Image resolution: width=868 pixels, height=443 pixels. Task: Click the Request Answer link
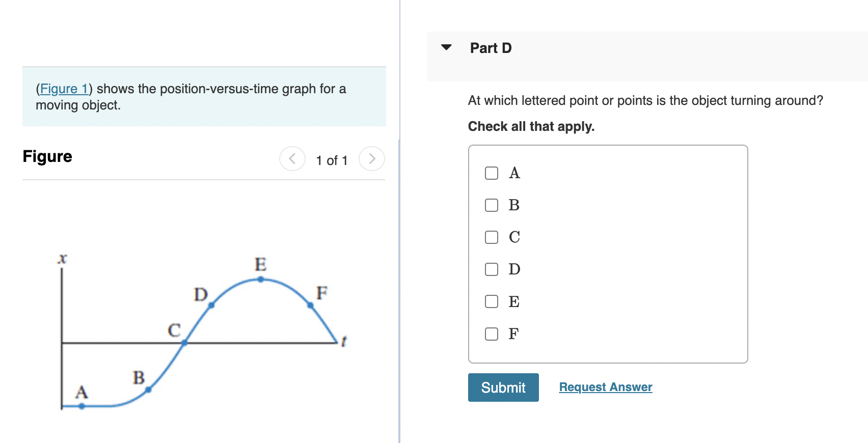(605, 387)
